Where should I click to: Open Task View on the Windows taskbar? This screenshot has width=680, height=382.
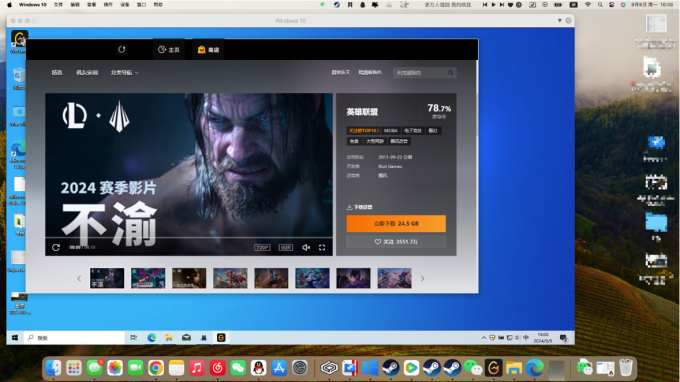[x=134, y=337]
